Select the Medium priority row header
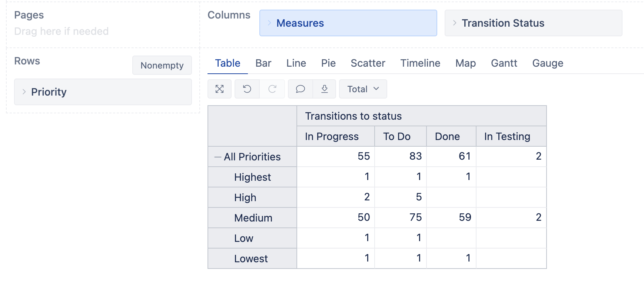644x283 pixels. (253, 218)
